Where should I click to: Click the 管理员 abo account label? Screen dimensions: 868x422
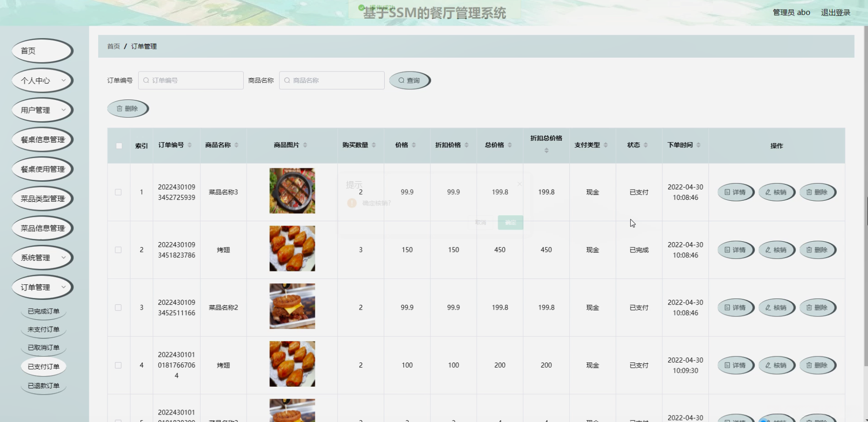(x=791, y=13)
